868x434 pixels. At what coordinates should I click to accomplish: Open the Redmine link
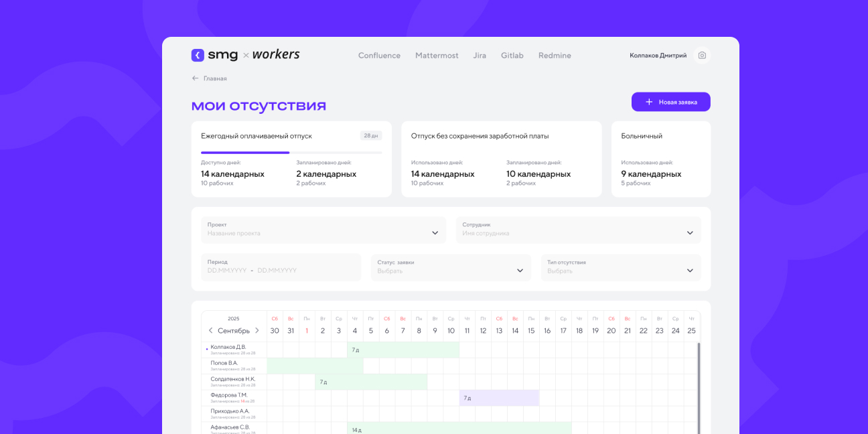click(555, 56)
